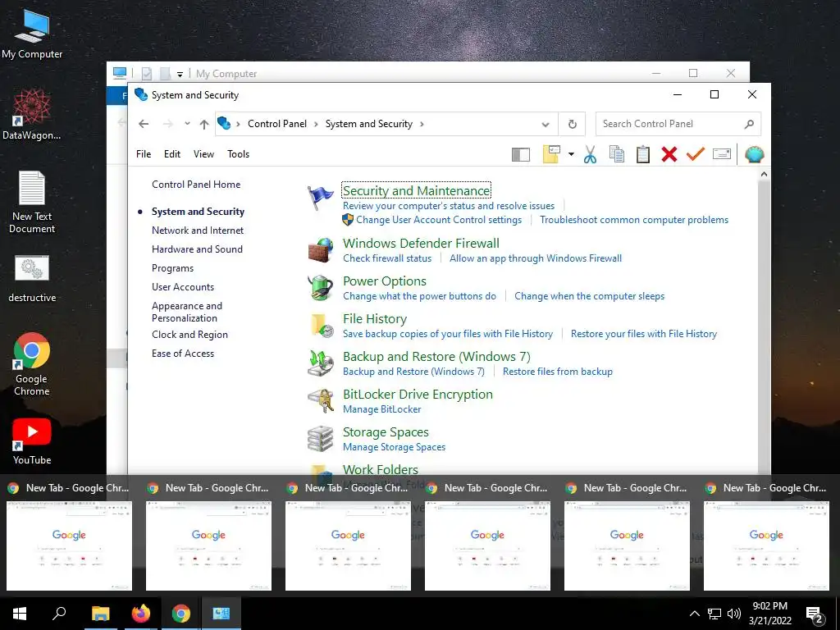Viewport: 840px width, 630px height.
Task: Select Programs in sidebar
Action: [x=172, y=268]
